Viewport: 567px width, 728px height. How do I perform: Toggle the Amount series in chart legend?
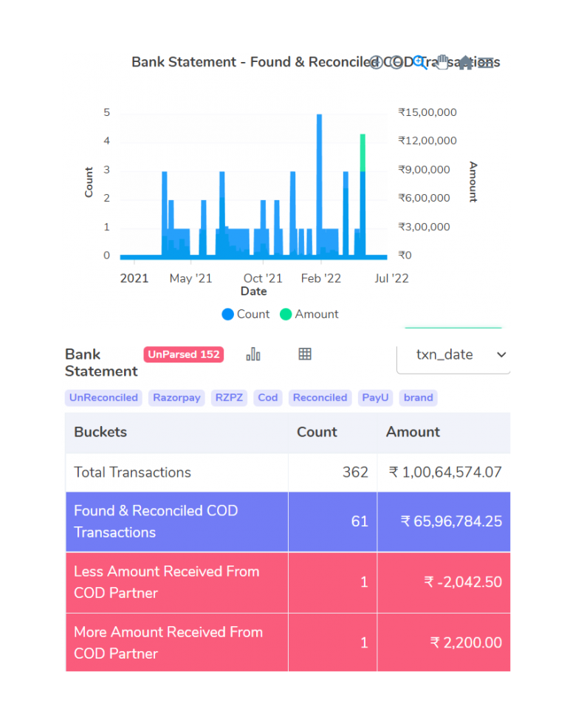(309, 314)
